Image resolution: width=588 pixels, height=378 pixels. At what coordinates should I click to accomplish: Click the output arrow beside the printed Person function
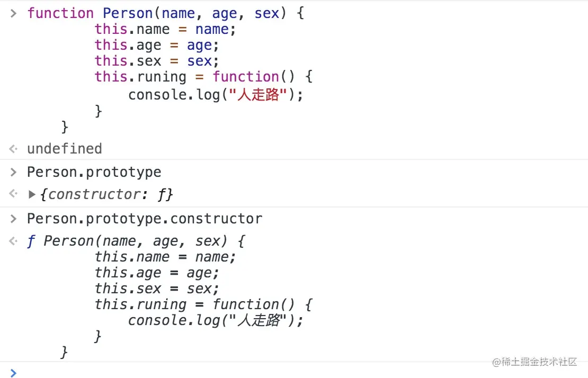(x=14, y=241)
